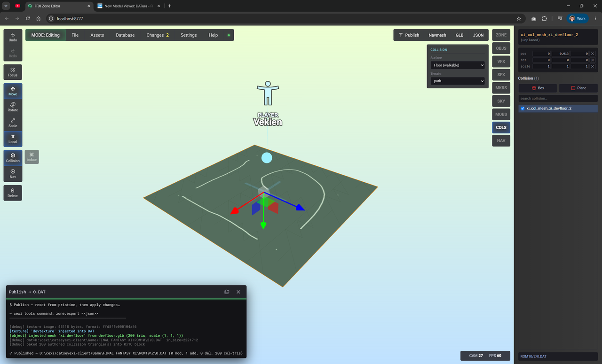Switch to the VFX panel tab

coord(501,61)
